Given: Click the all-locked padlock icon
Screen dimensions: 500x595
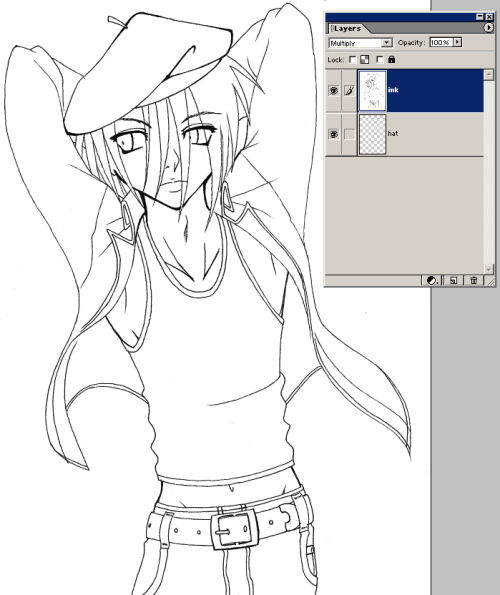Looking at the screenshot, I should pos(392,60).
